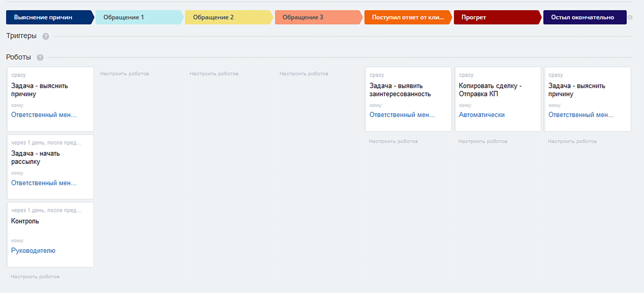Viewport: 644px width, 293px height.
Task: Select the Обращение 2 stage
Action: coord(229,17)
